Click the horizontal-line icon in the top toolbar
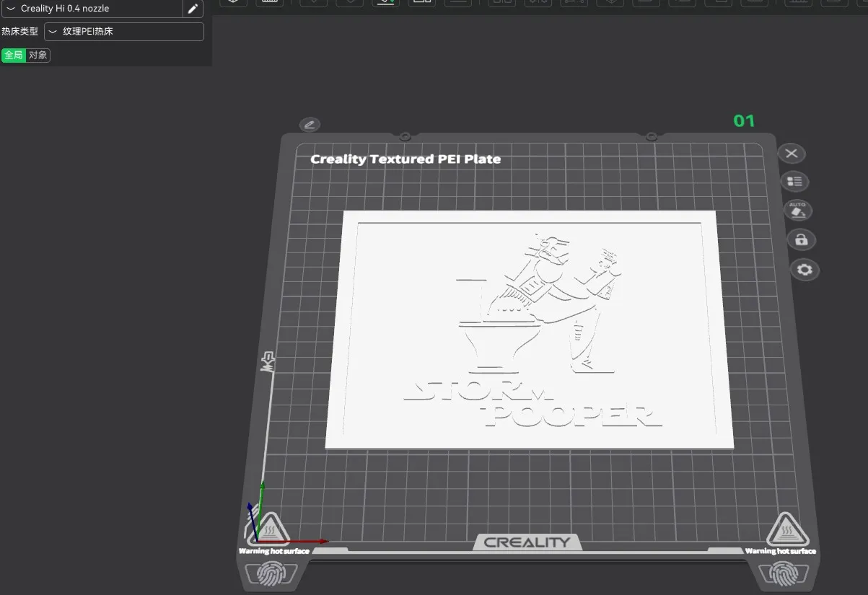868x595 pixels. 457,3
